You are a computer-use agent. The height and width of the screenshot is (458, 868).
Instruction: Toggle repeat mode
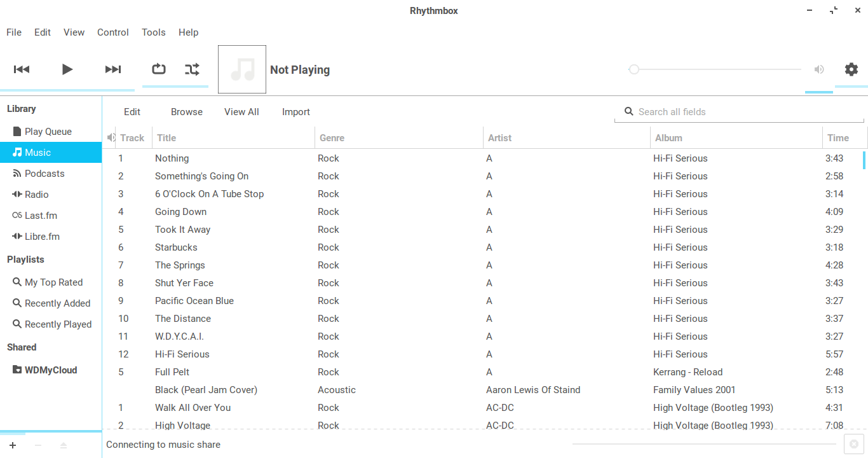coord(159,69)
